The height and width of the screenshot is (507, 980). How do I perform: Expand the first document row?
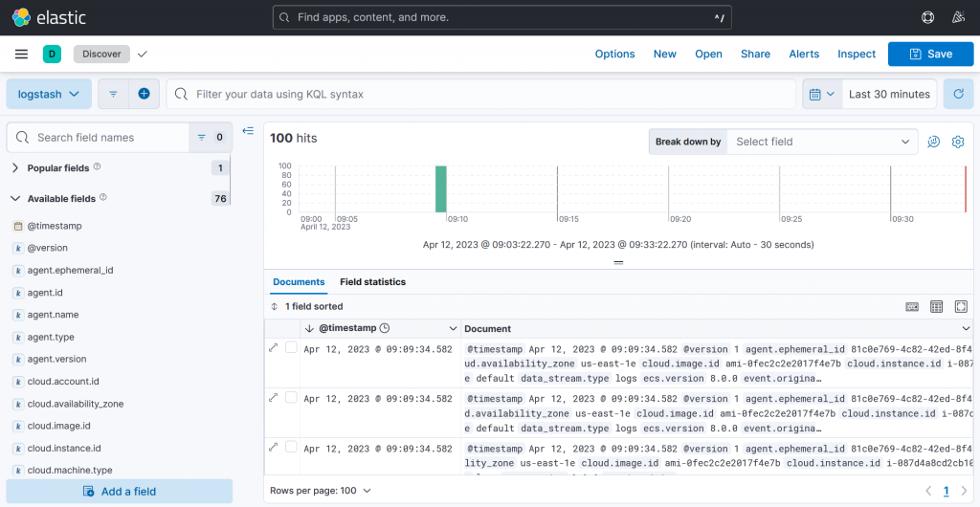273,348
